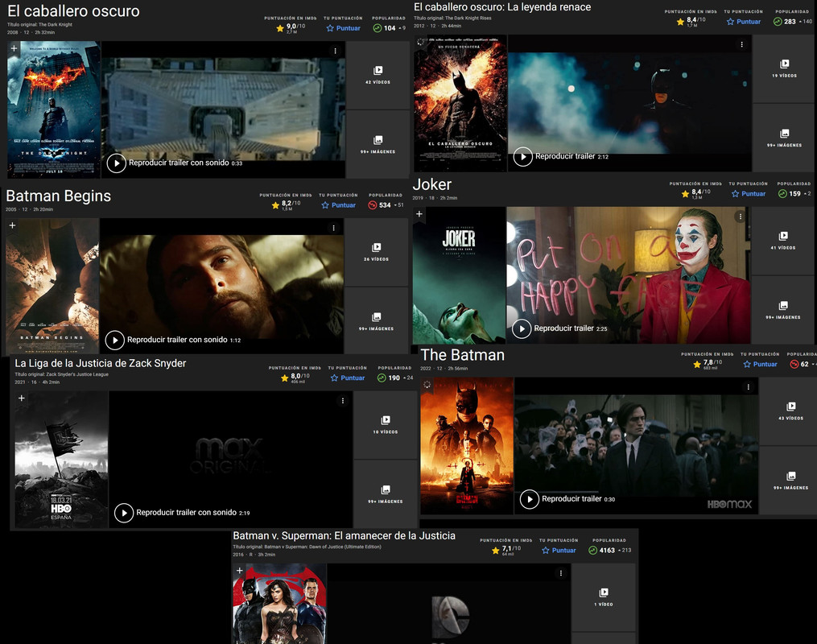Play Zack Snyder's Justice League trailer
The height and width of the screenshot is (644, 817).
pos(182,513)
